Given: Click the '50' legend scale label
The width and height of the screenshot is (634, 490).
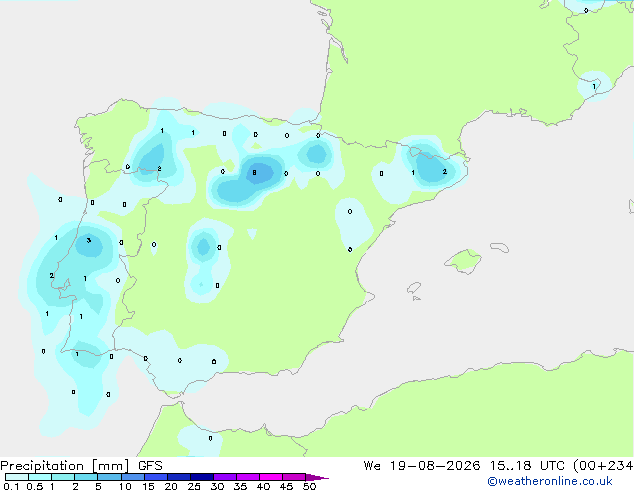Looking at the screenshot, I should (x=309, y=486).
